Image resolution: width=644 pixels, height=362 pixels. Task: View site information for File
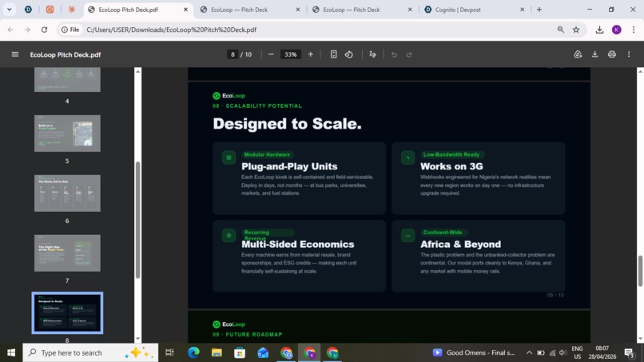[70, 30]
